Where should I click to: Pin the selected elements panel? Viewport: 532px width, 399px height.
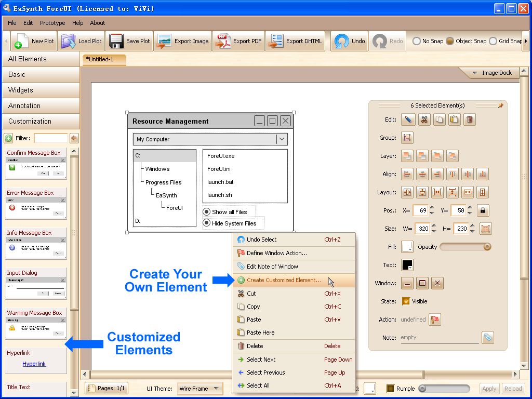(500, 105)
